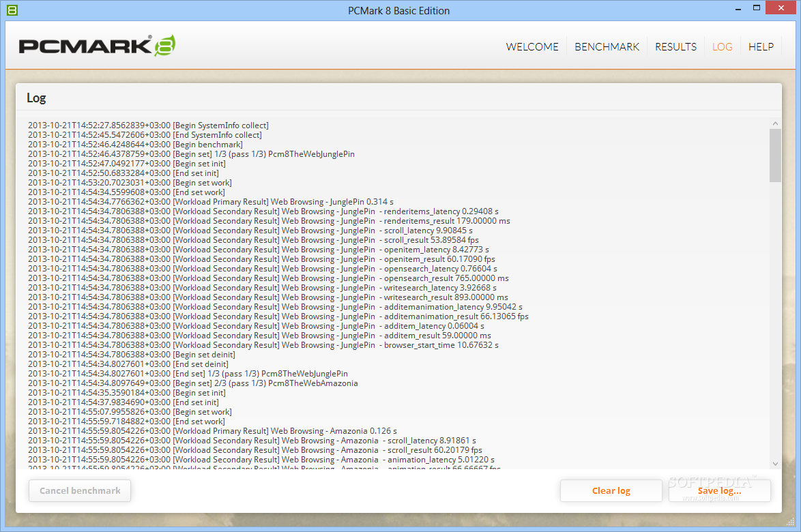The height and width of the screenshot is (532, 801).
Task: Click 'writesearch_latency 3.92668 s' log entry
Action: click(262, 287)
